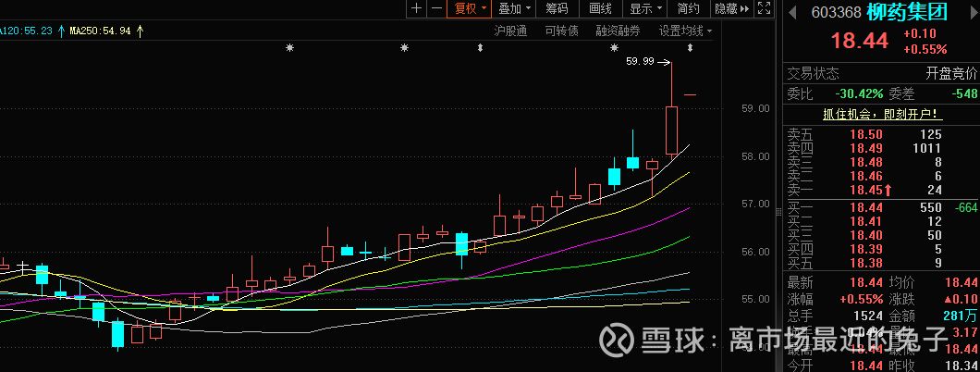Select the 卖五 row at 18.50
980x372 pixels.
[x=881, y=134]
